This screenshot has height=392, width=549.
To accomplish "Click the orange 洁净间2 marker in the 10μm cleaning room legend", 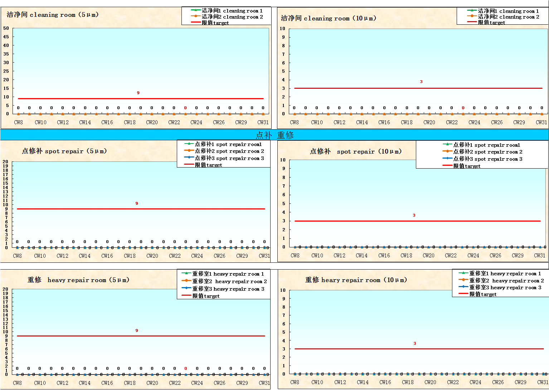I will pyautogui.click(x=472, y=16).
